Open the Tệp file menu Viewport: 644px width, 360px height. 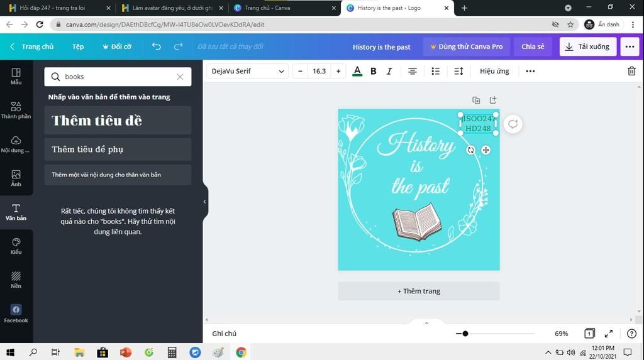click(x=78, y=46)
